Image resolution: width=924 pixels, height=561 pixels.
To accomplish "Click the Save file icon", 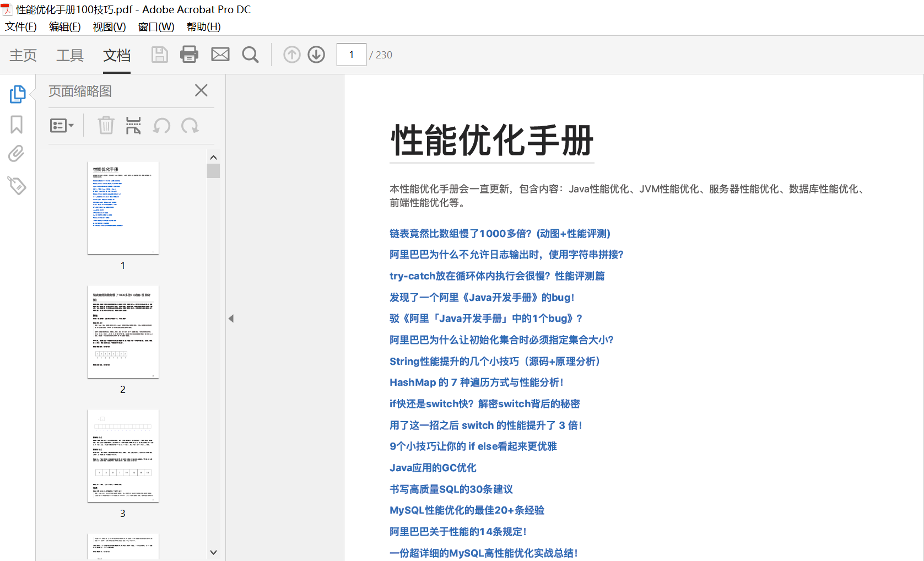I will pos(160,55).
